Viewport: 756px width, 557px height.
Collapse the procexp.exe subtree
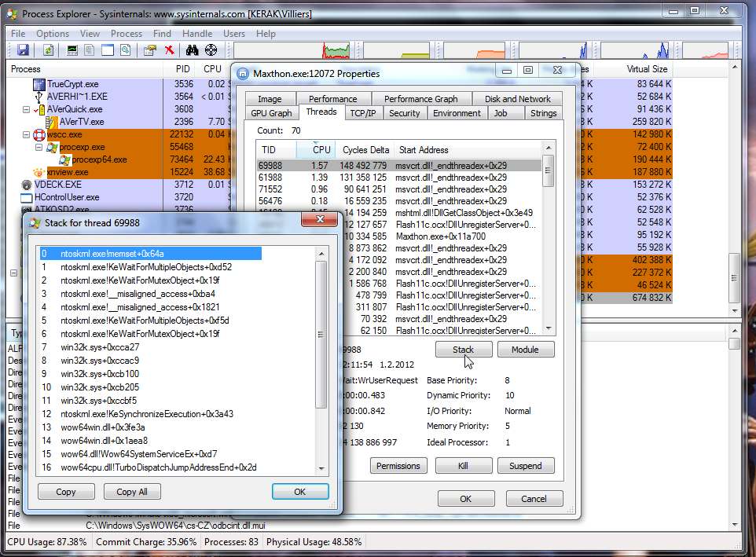pos(39,148)
